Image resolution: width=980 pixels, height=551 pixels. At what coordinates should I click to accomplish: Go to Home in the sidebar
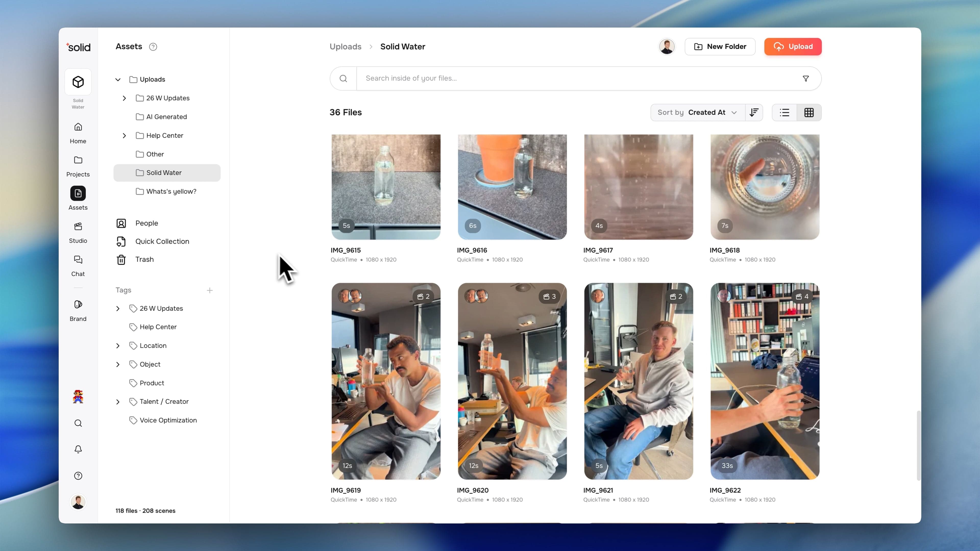point(78,133)
